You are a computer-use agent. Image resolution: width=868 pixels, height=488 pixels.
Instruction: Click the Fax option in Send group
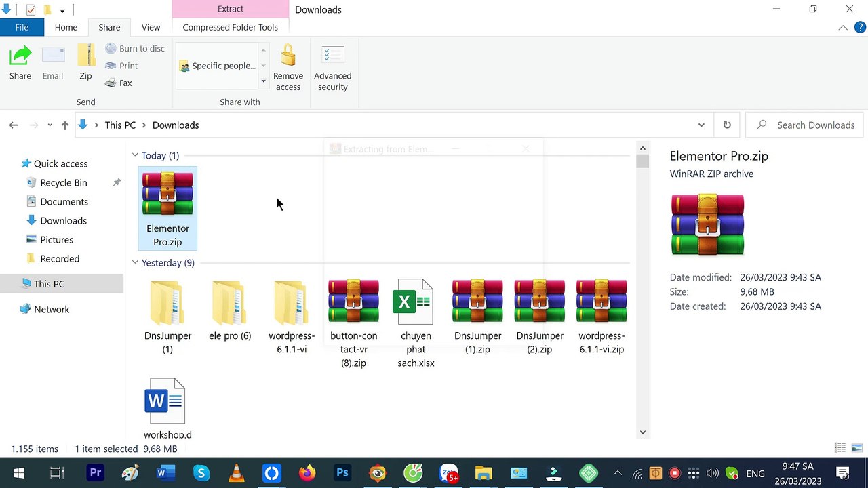pos(119,83)
